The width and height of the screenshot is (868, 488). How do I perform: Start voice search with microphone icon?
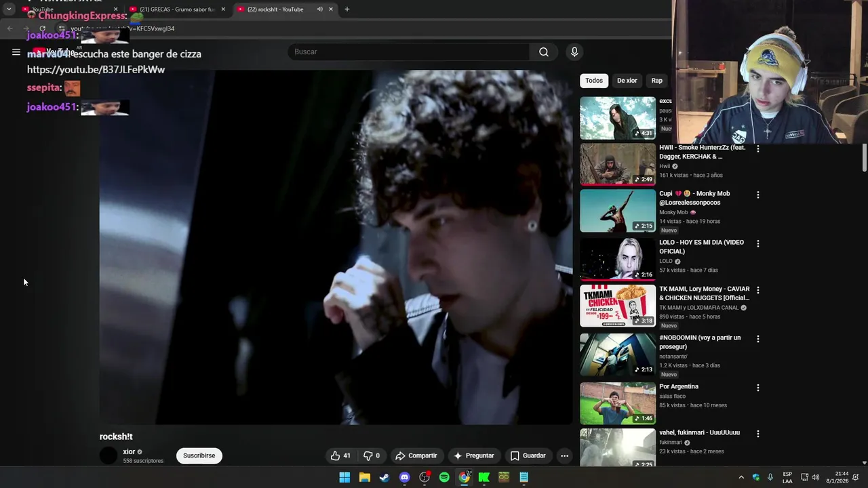coord(574,52)
